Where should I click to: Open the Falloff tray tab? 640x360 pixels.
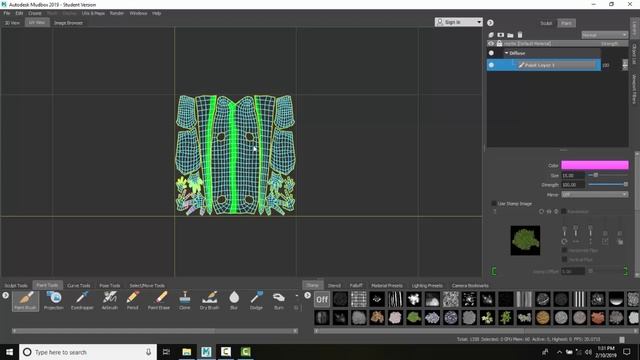pos(356,285)
